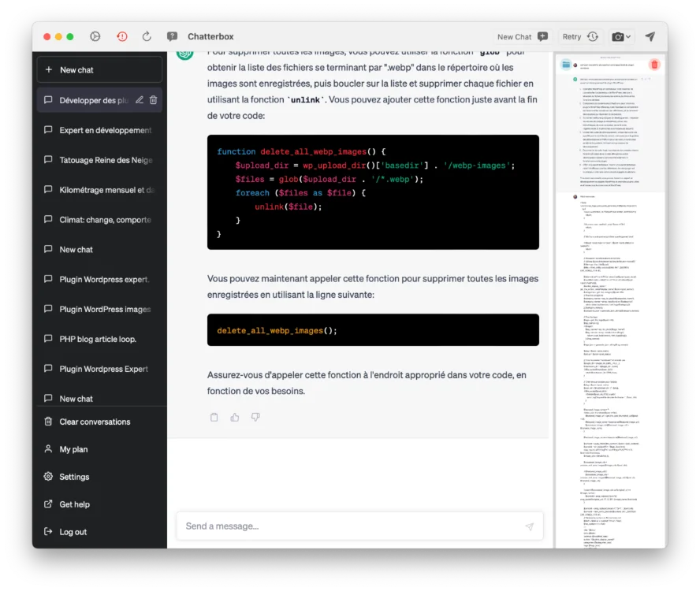700x591 pixels.
Task: Open Settings in the sidebar
Action: 99,477
